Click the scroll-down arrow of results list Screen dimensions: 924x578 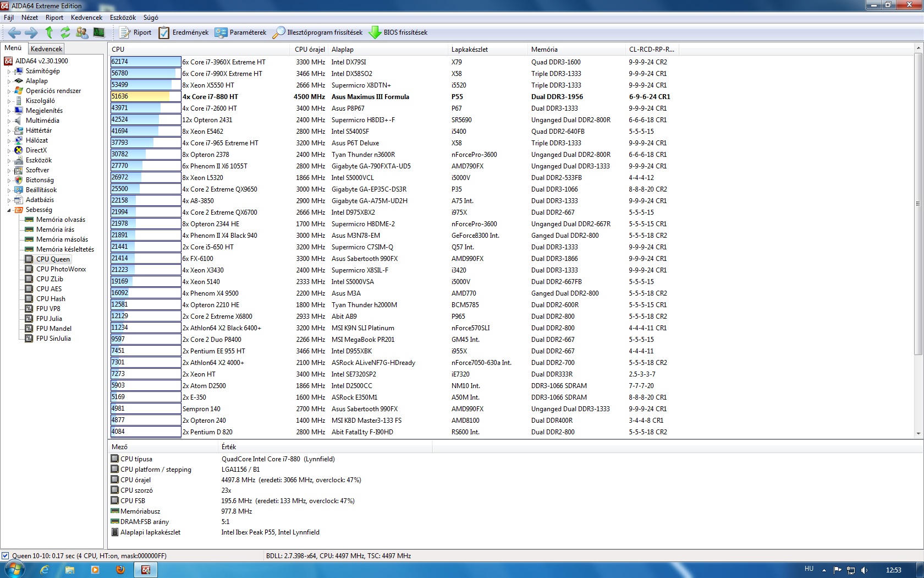coord(918,434)
